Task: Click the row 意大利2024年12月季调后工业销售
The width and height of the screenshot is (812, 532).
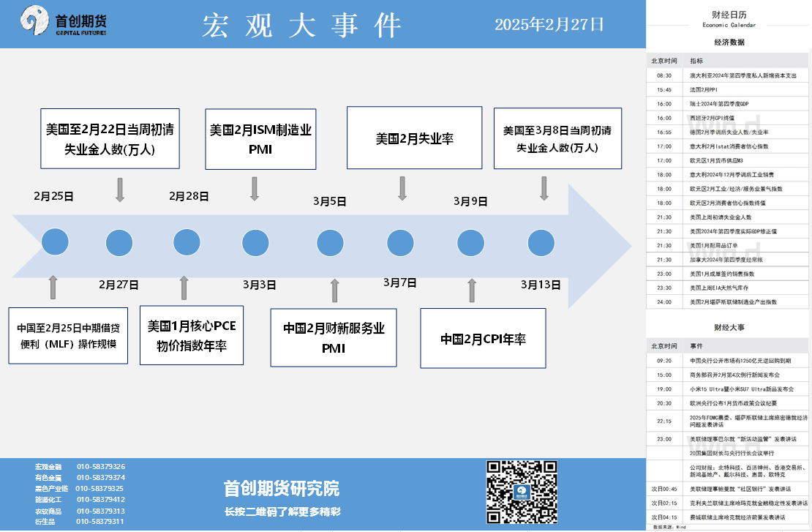Action: coord(727,175)
